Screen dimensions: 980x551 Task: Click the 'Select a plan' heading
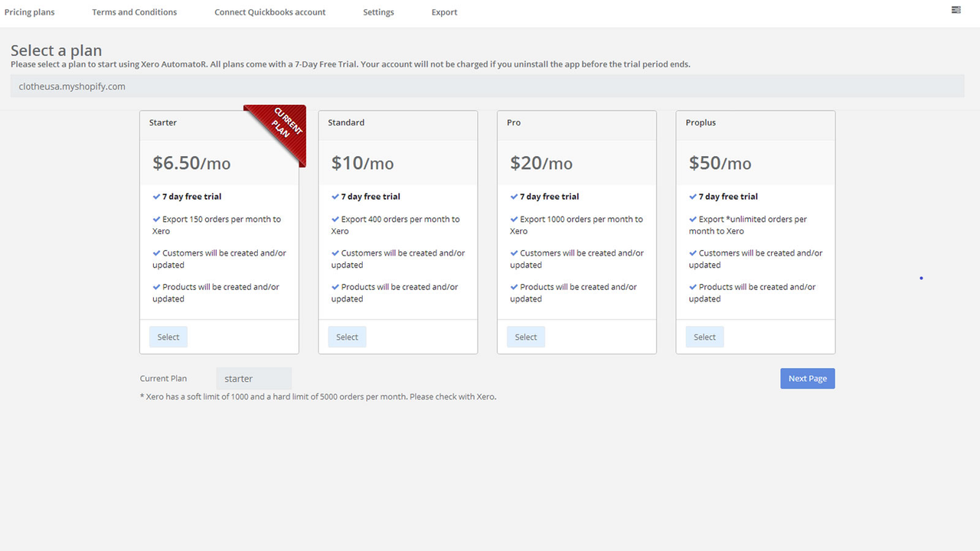coord(56,51)
